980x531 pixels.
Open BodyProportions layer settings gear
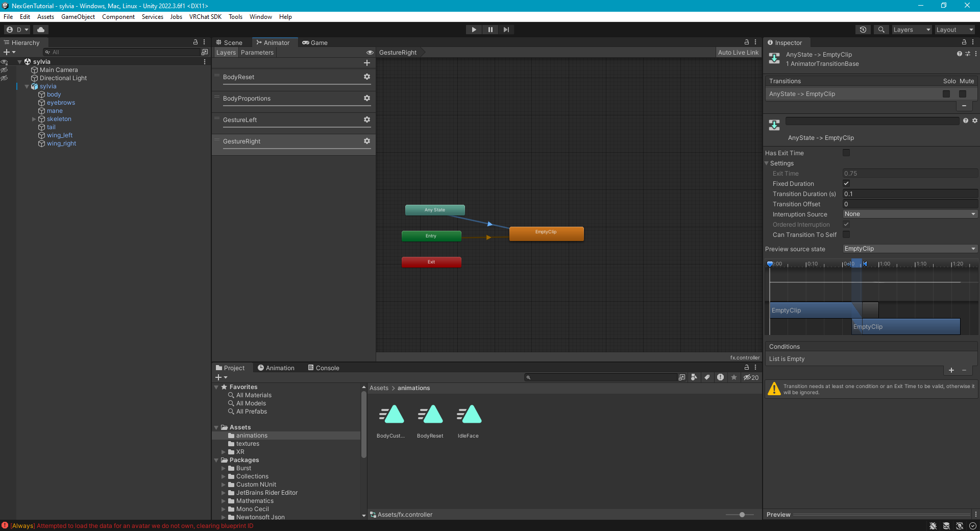pos(366,98)
